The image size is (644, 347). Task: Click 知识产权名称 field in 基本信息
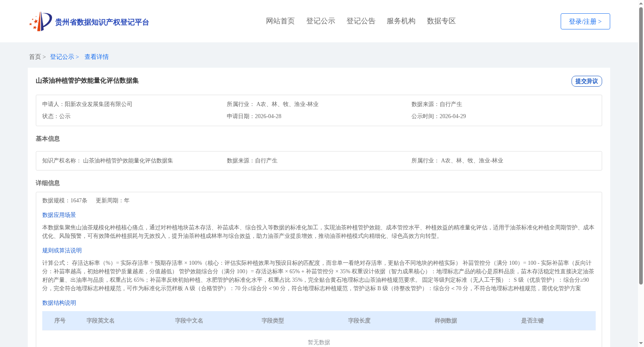pyautogui.click(x=107, y=160)
